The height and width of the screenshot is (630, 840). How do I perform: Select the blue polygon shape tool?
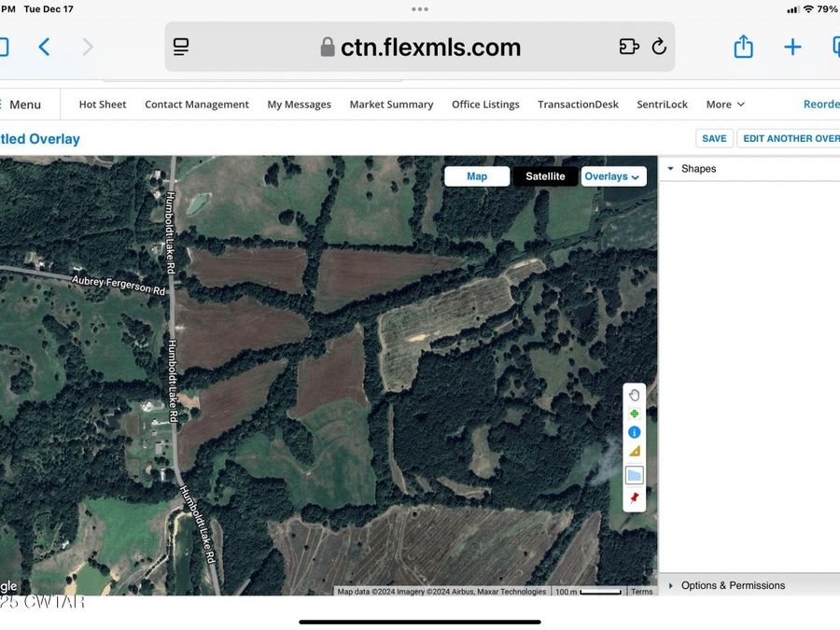pyautogui.click(x=635, y=475)
